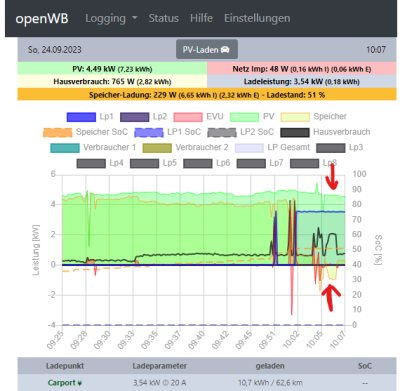Toggle Speicher SoC dashed legend entry
The width and height of the screenshot is (400, 391).
pos(86,132)
